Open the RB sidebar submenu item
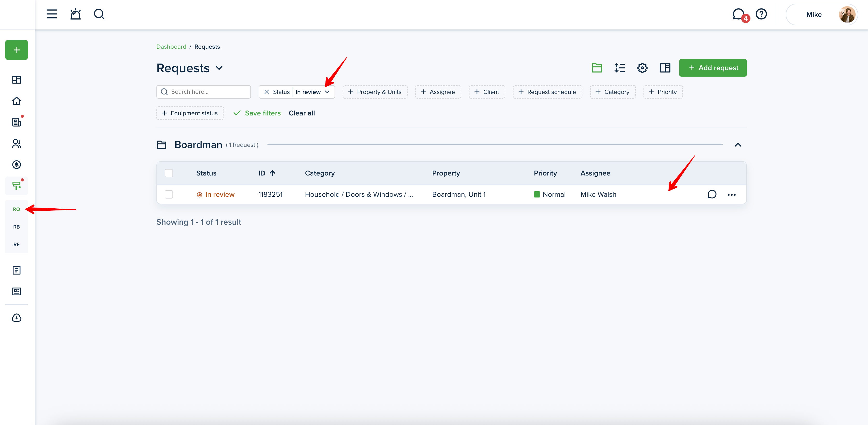This screenshot has height=425, width=868. tap(17, 227)
